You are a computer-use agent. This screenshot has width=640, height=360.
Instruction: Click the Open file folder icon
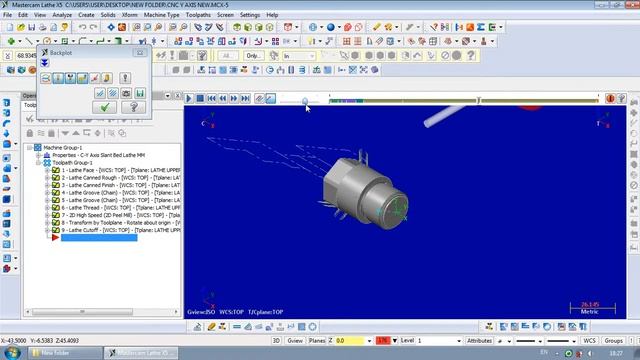pyautogui.click(x=21, y=27)
